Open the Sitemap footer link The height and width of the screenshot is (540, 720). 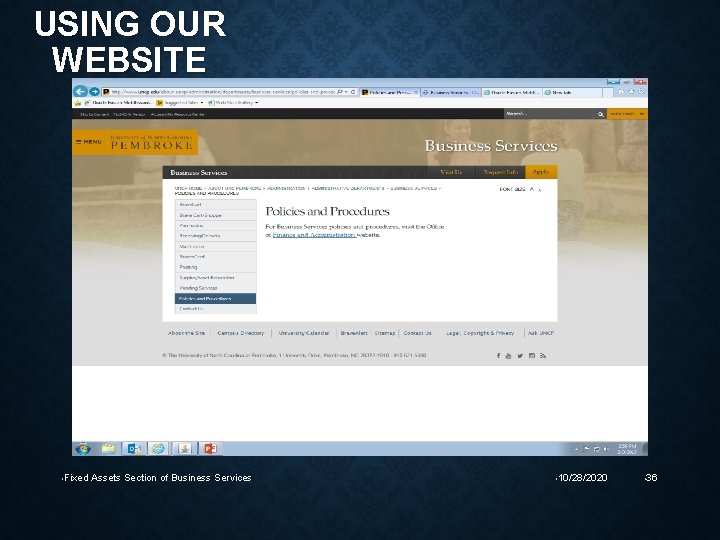385,333
